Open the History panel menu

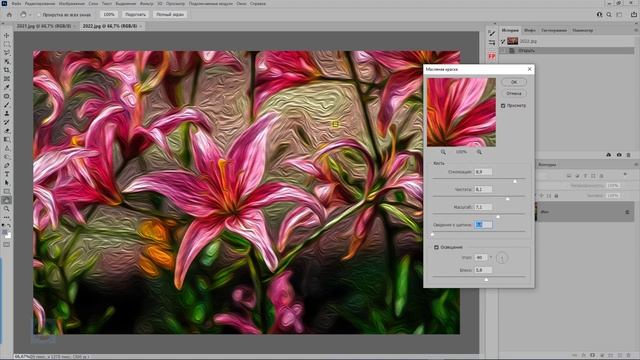pos(636,30)
